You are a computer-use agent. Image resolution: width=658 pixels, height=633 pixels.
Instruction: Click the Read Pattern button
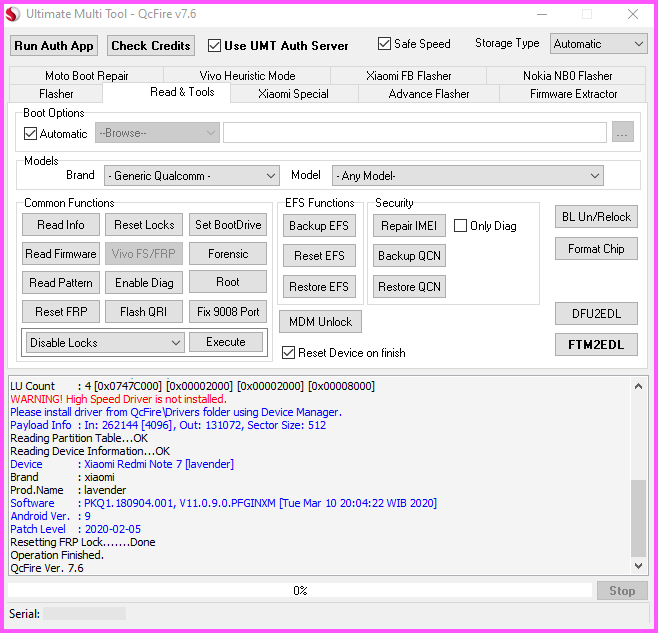[61, 282]
